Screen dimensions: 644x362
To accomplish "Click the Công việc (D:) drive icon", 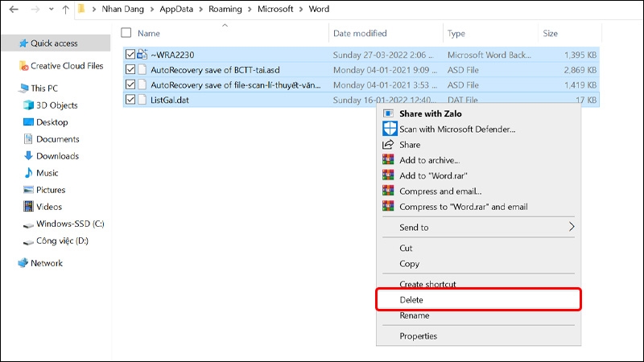I will (x=28, y=242).
